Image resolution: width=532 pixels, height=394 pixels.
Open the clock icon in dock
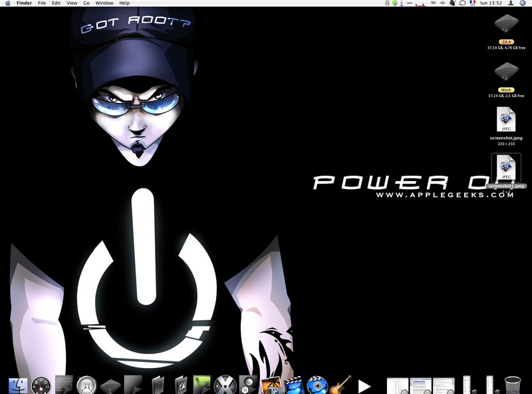pyautogui.click(x=86, y=385)
